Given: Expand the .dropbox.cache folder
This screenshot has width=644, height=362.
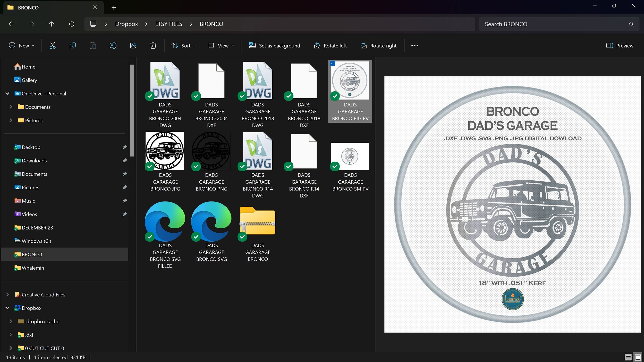Looking at the screenshot, I should click(11, 321).
